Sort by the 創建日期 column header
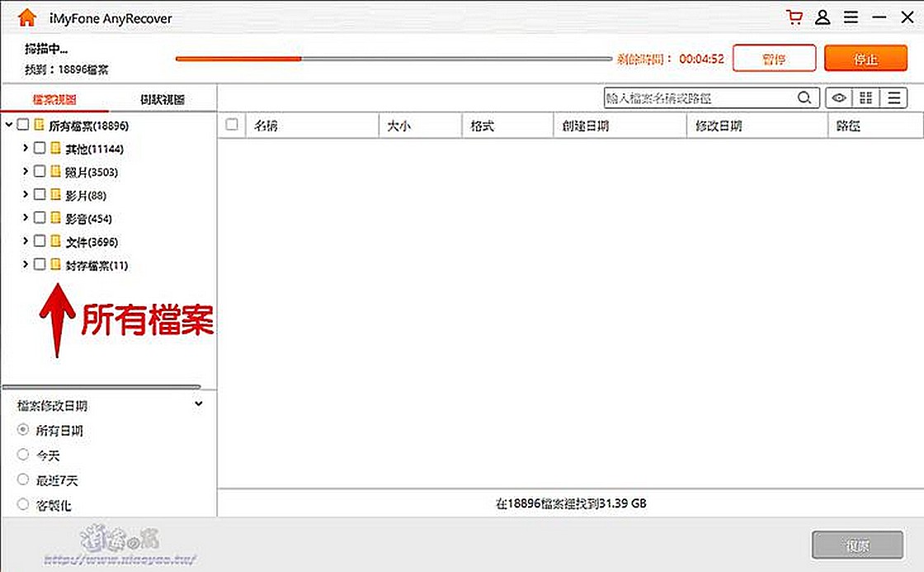 pyautogui.click(x=620, y=125)
